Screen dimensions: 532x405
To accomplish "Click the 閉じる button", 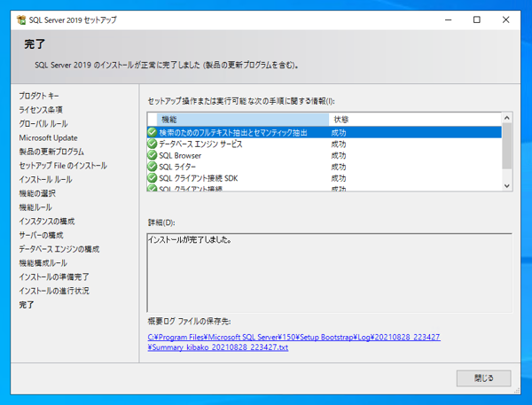I will click(x=483, y=378).
